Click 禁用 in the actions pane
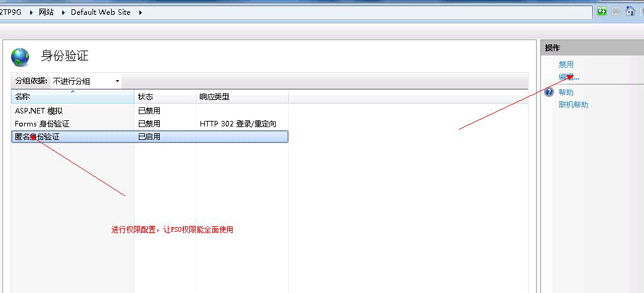 [x=566, y=65]
